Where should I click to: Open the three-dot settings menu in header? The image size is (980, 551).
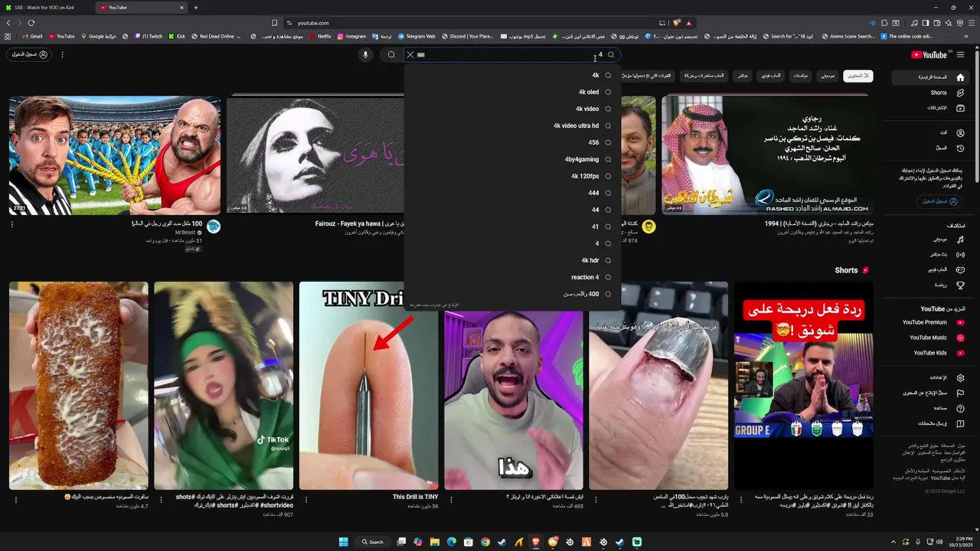tap(62, 54)
